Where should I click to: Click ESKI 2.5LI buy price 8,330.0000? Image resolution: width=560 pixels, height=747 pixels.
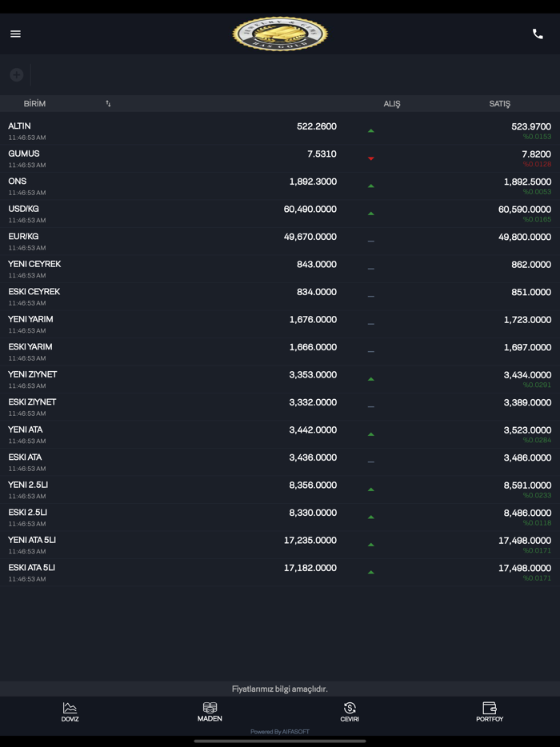click(313, 513)
